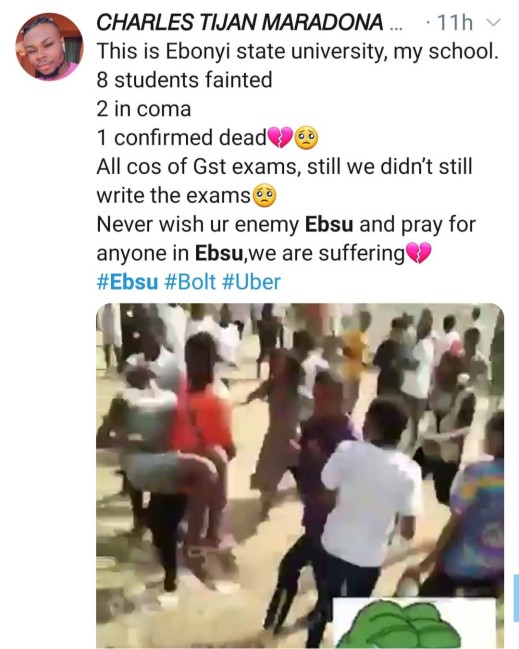Click the truncated name ellipsis
The width and height of the screenshot is (519, 649).
[396, 27]
